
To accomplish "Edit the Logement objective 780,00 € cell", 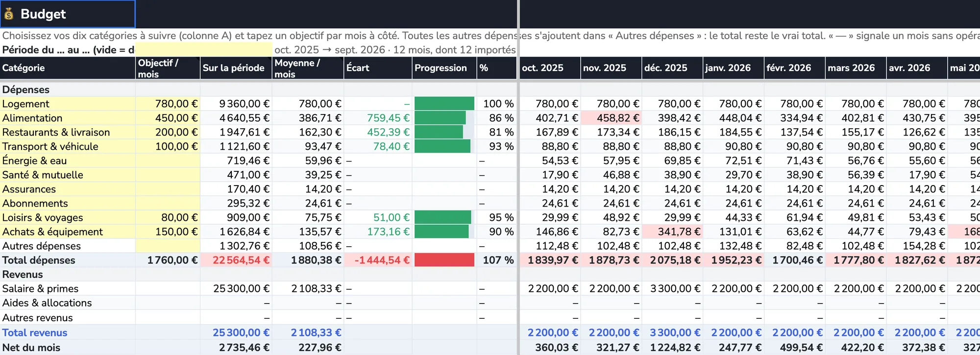I will (168, 104).
